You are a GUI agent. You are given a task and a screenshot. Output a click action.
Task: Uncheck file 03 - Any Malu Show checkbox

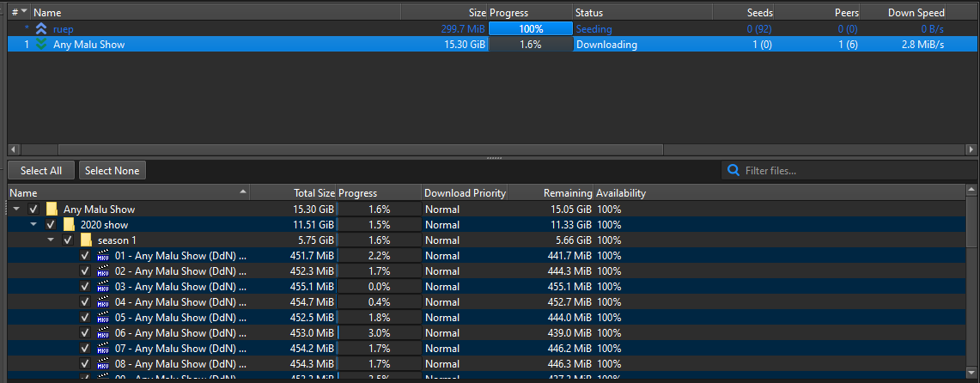coord(86,287)
